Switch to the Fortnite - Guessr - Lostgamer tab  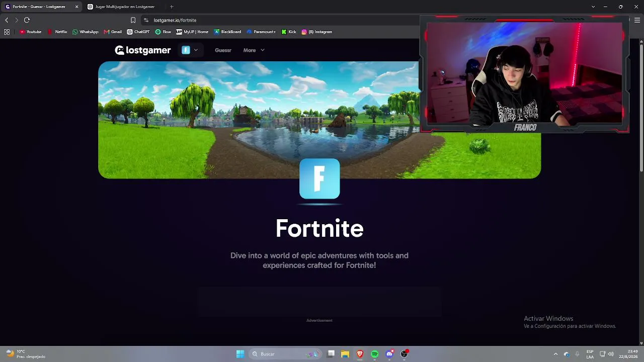pyautogui.click(x=41, y=7)
